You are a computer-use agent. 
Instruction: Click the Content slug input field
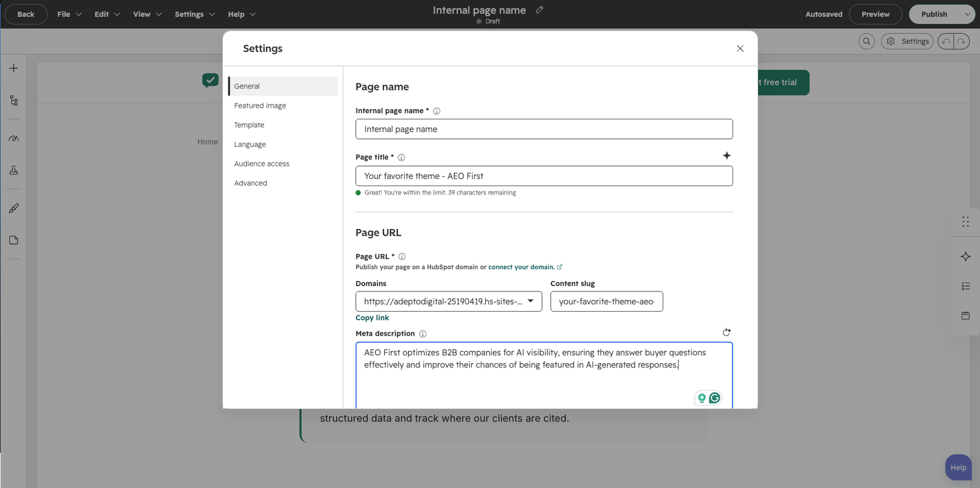[x=606, y=301]
